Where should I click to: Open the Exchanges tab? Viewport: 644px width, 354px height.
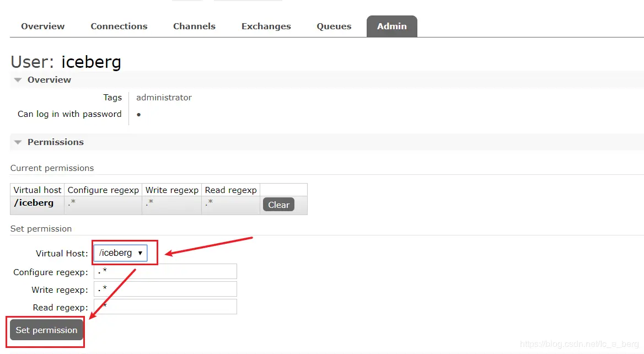click(x=266, y=26)
